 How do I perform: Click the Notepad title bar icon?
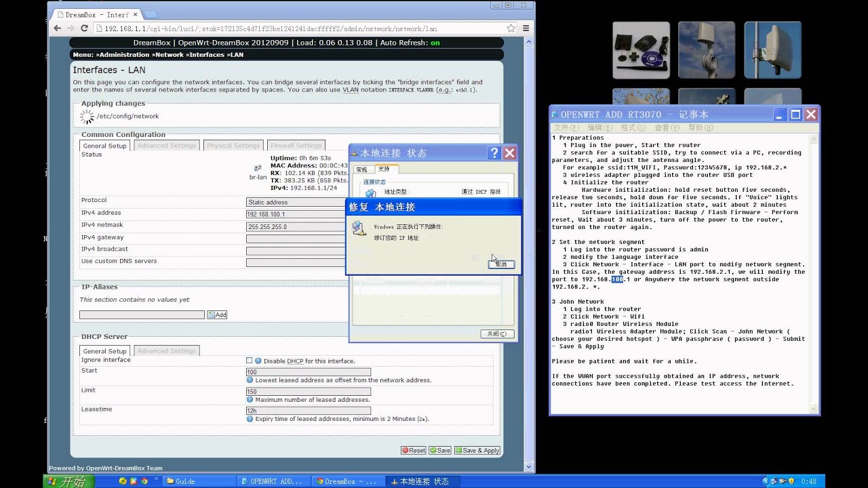pyautogui.click(x=555, y=115)
